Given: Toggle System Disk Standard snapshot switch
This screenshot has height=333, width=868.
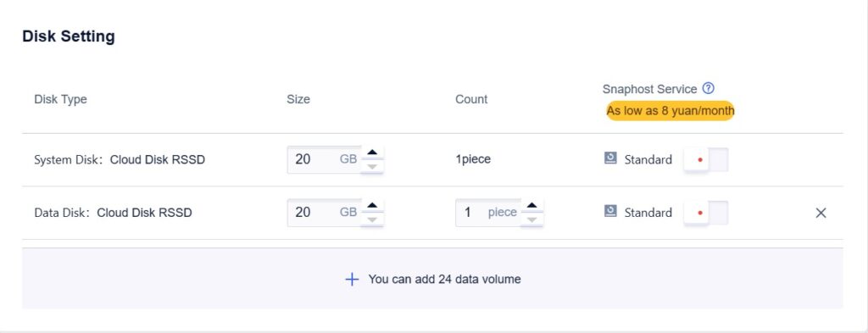Looking at the screenshot, I should click(x=706, y=160).
